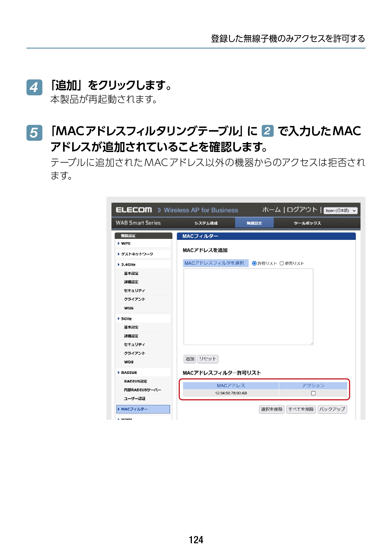Open 詳細設定 under 5GHz
The width and height of the screenshot is (392, 556).
pos(131,336)
